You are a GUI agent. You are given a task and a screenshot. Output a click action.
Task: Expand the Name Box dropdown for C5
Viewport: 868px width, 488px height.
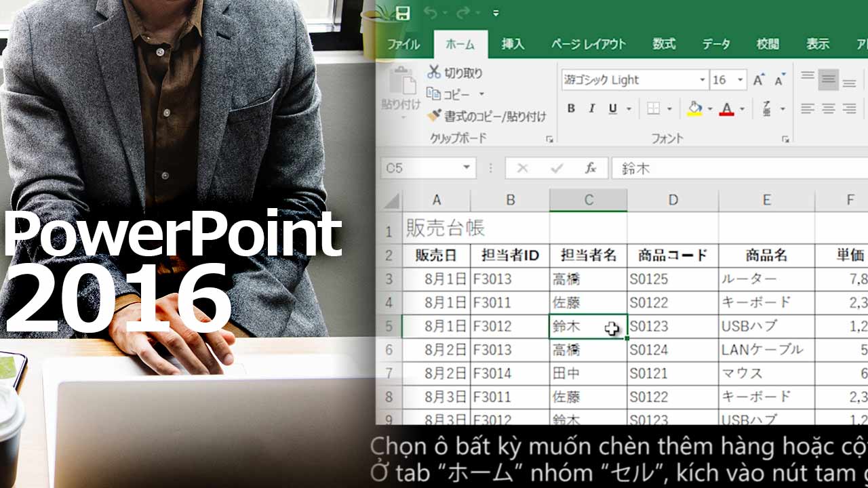(467, 168)
